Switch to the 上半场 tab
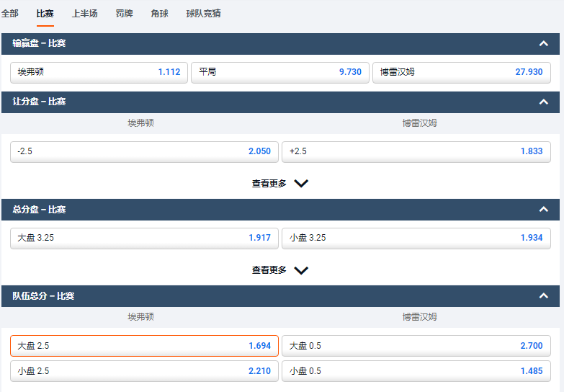This screenshot has height=392, width=564. [x=85, y=14]
